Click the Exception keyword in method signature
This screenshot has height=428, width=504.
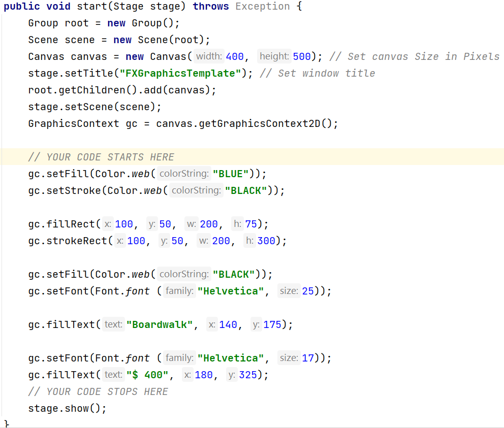pos(263,7)
